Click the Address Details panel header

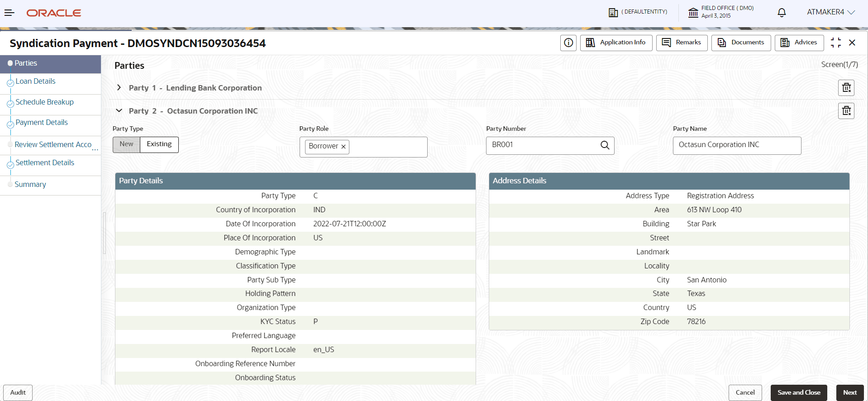coord(669,181)
